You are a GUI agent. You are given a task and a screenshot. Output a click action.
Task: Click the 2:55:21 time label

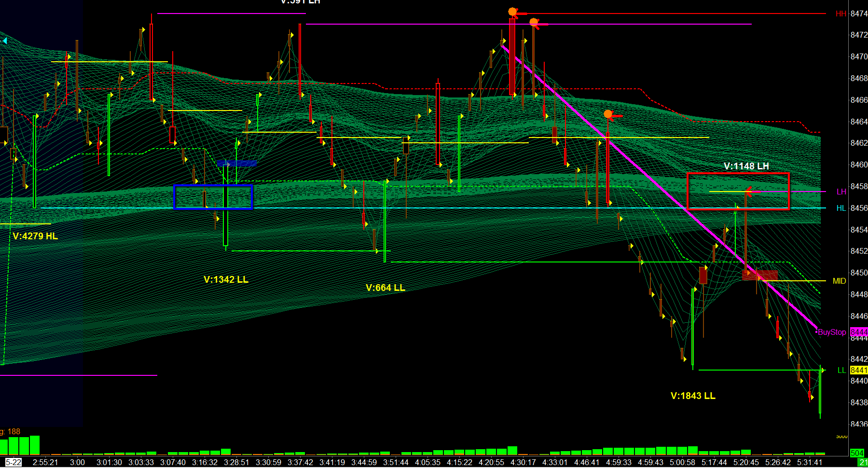tap(45, 462)
